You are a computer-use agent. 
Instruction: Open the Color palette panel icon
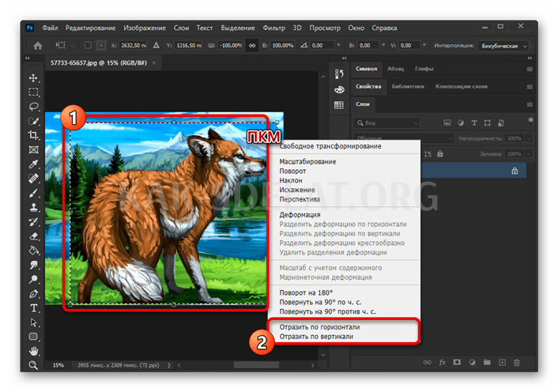(x=339, y=89)
